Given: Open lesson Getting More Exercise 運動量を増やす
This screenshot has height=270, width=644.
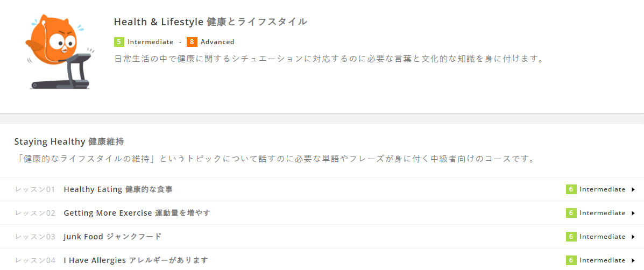Looking at the screenshot, I should click(137, 213).
